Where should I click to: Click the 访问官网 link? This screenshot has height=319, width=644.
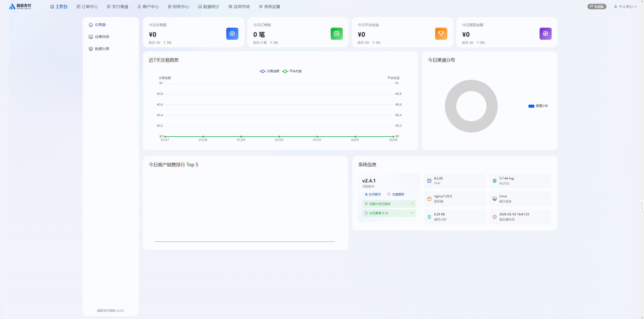tap(373, 194)
